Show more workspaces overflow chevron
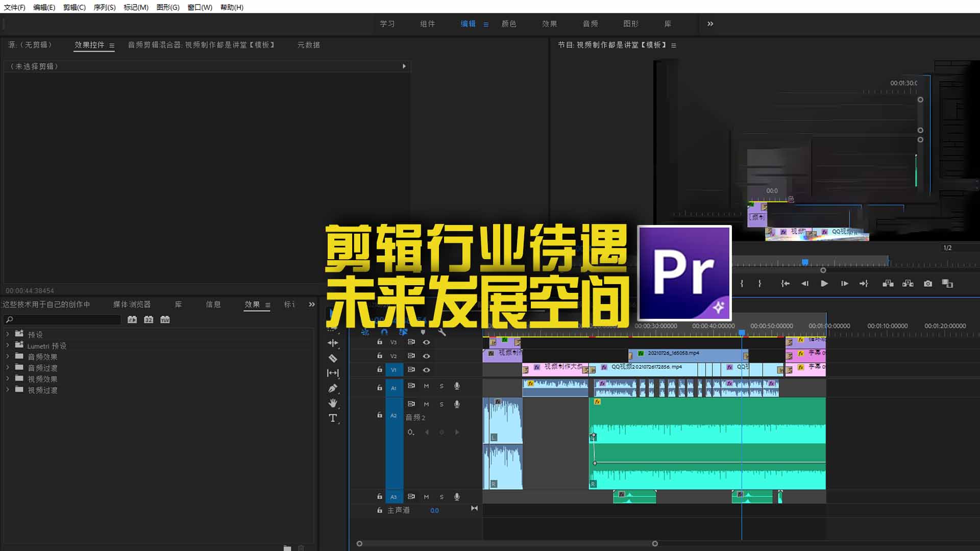 [x=710, y=24]
